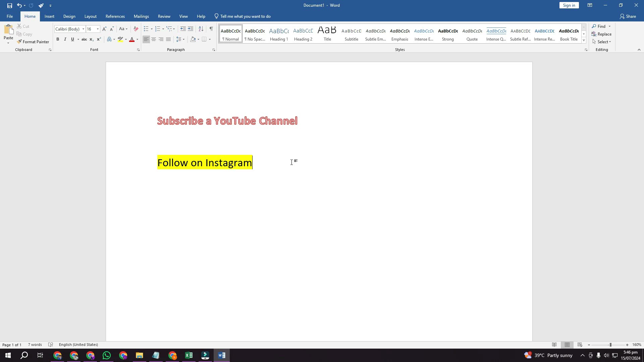
Task: Expand the Styles gallery More arrow
Action: point(584,41)
